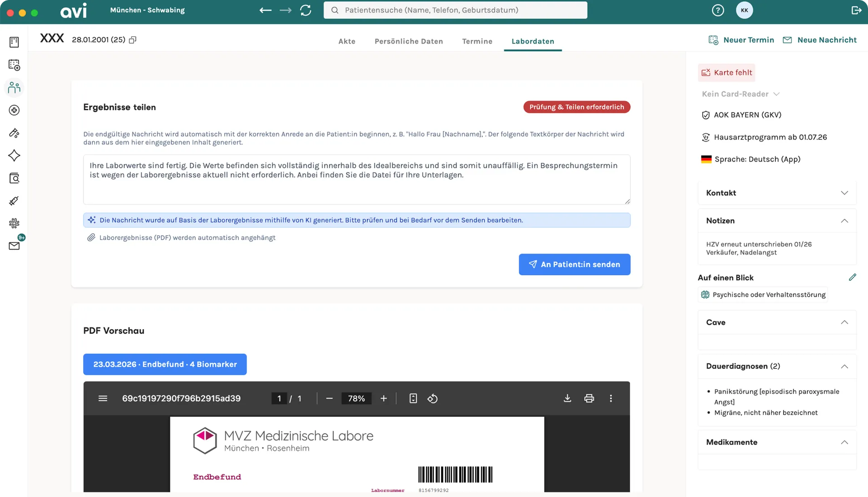Image resolution: width=868 pixels, height=497 pixels.
Task: Open PDF viewer more options menu
Action: tap(611, 398)
